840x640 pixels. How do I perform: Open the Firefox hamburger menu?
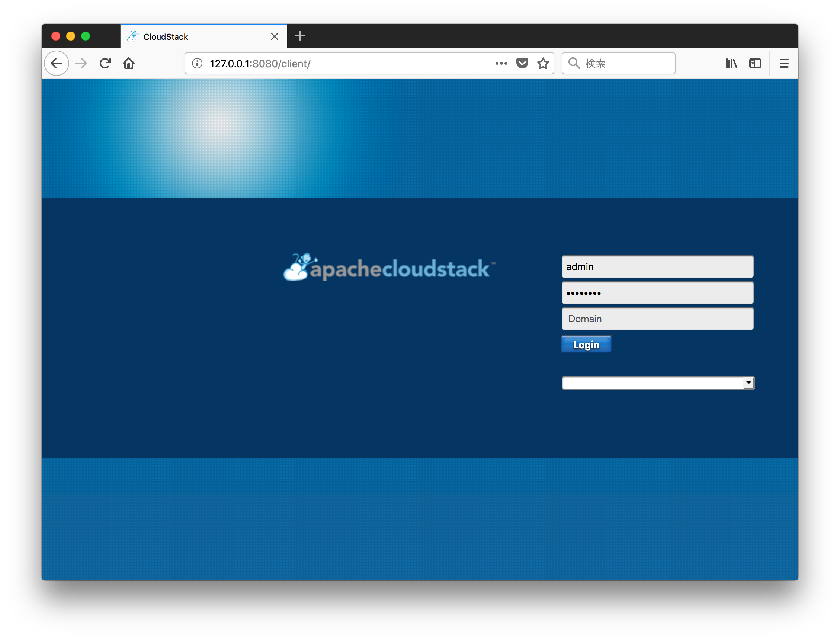(784, 63)
